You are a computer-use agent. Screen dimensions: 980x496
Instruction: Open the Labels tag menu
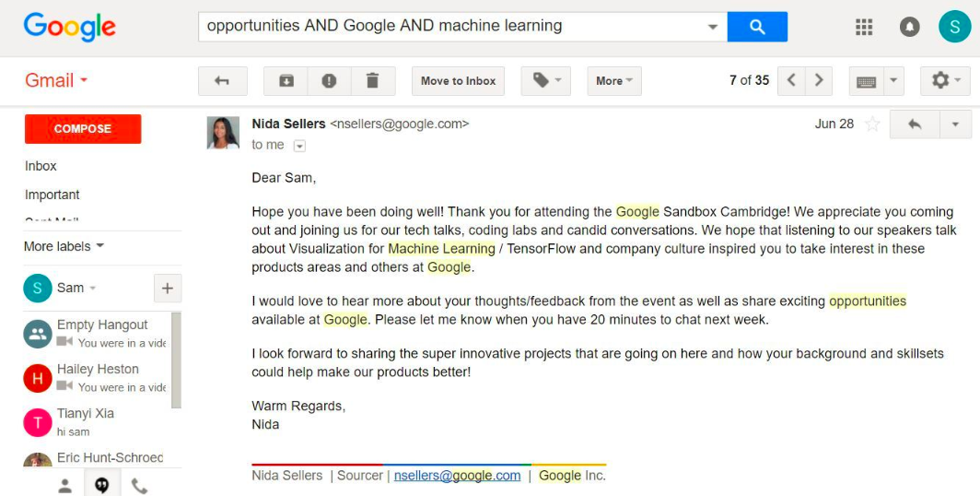coord(546,81)
